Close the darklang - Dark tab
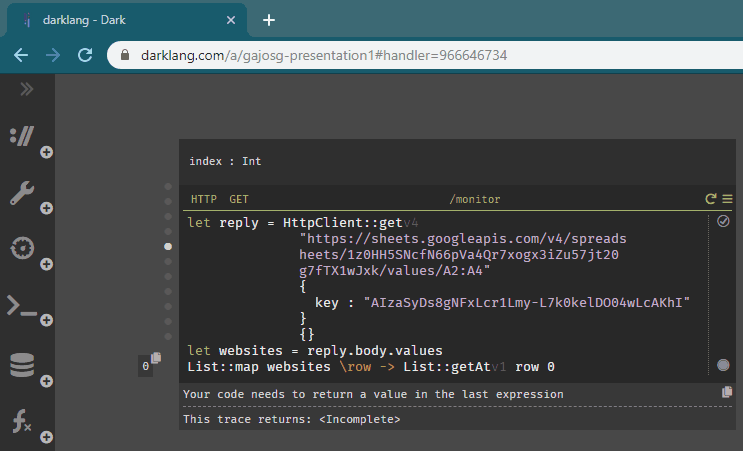The image size is (743, 451). [231, 20]
